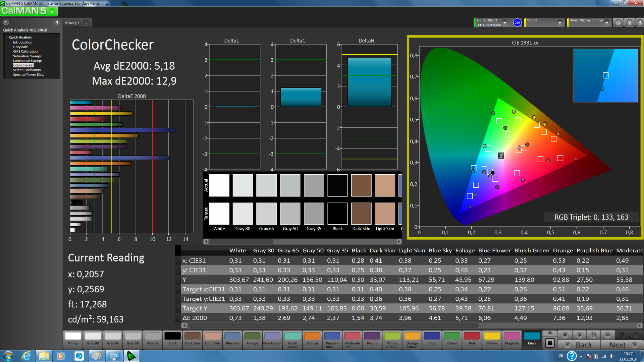Open the Source dropdown
The image size is (644, 362).
pyautogui.click(x=559, y=22)
